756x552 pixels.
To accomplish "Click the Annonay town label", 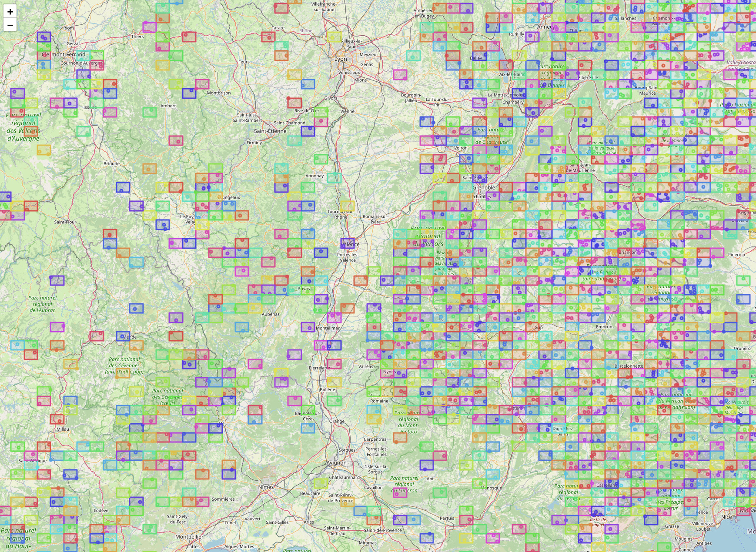I will 314,176.
